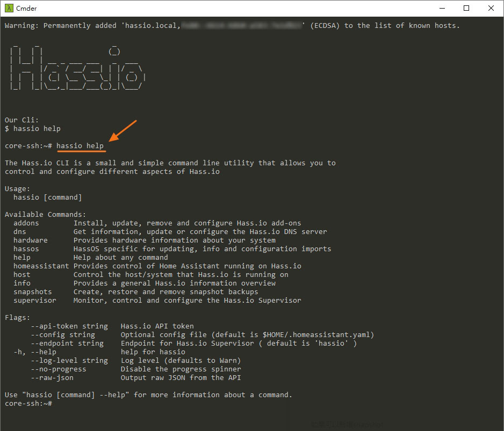The width and height of the screenshot is (504, 431).
Task: Click the final core-ssh:~# prompt line
Action: (28, 404)
